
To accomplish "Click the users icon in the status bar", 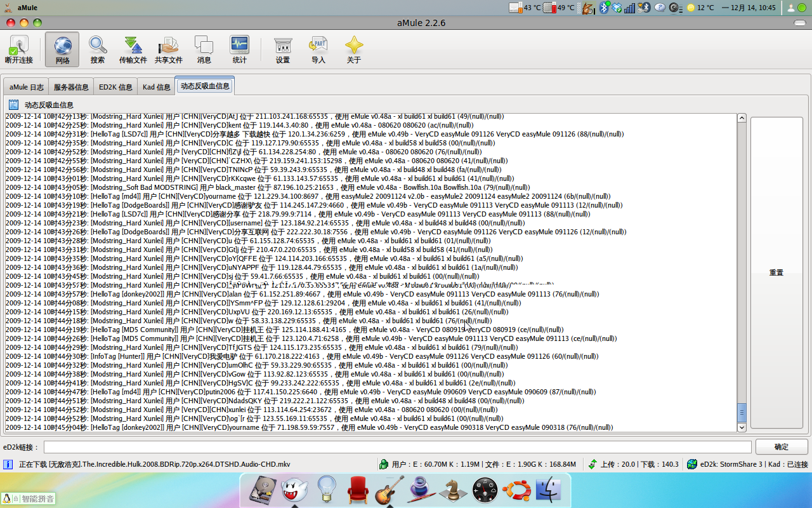I will pos(384,464).
